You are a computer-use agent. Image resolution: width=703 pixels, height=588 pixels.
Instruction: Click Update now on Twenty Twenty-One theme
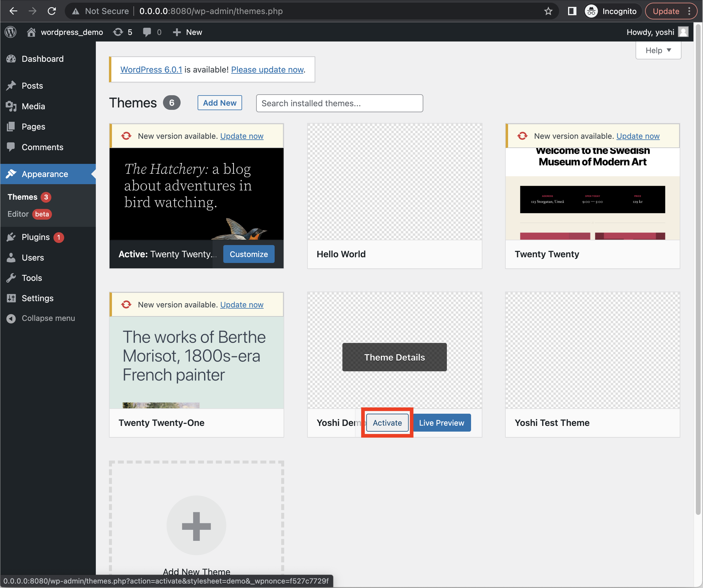pyautogui.click(x=242, y=305)
